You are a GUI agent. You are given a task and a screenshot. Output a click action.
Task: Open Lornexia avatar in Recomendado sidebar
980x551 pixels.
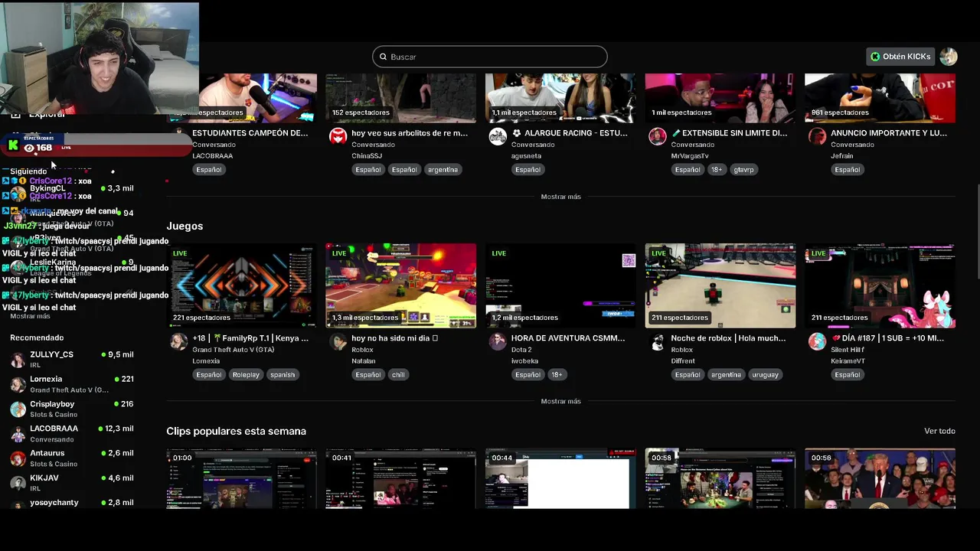18,384
